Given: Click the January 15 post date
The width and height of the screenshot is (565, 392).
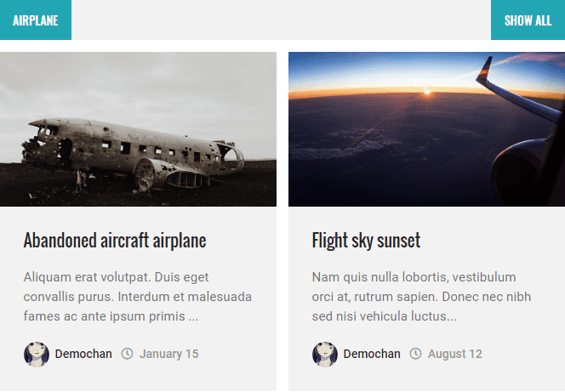Looking at the screenshot, I should [169, 354].
